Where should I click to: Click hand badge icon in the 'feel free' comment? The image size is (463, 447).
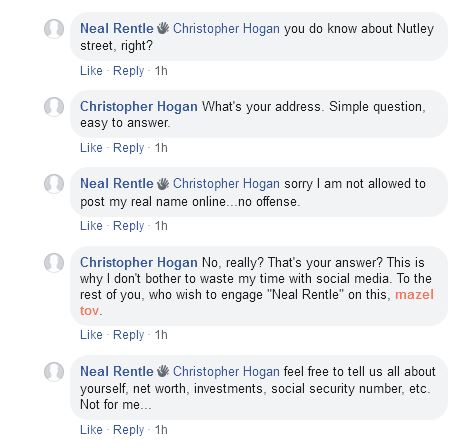coord(163,371)
